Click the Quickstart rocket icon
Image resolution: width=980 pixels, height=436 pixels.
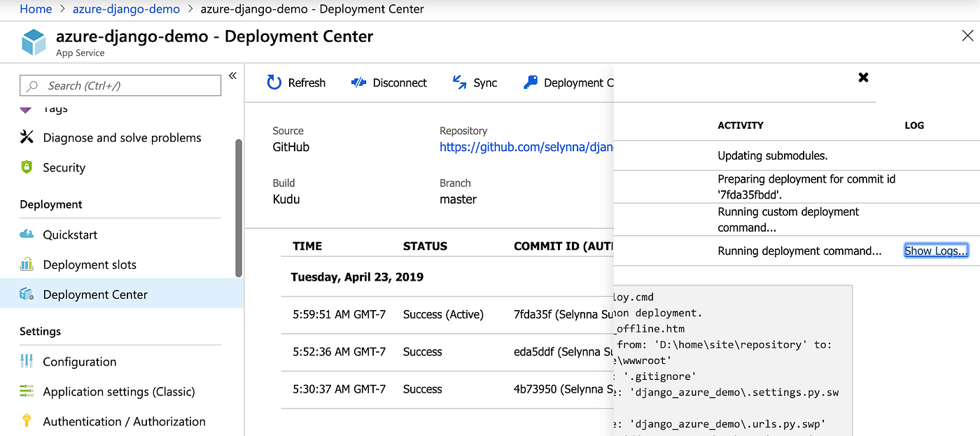point(26,234)
